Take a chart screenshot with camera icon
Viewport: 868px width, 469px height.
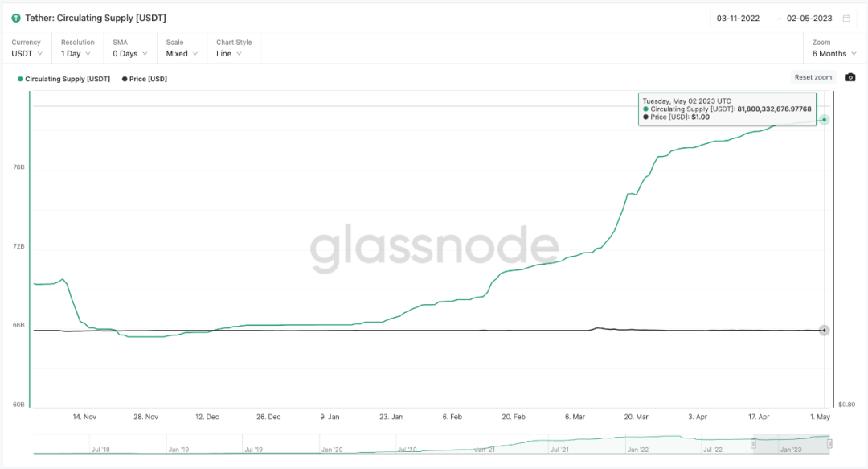[850, 77]
